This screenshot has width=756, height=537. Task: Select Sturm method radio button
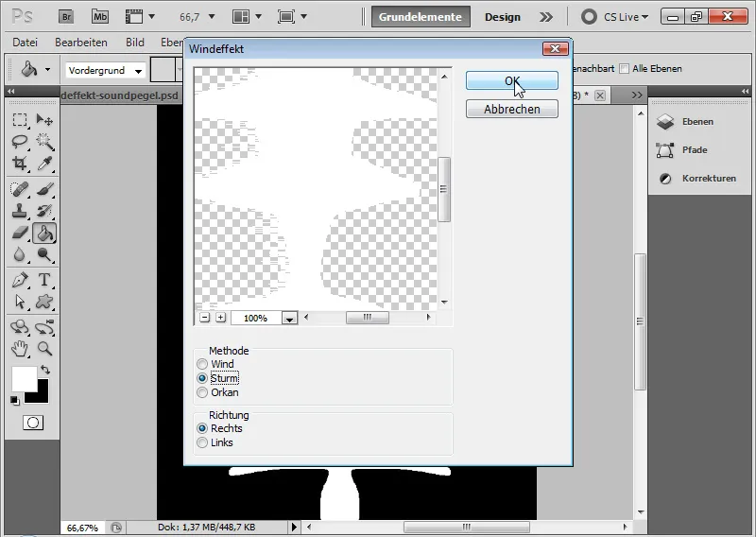click(202, 378)
